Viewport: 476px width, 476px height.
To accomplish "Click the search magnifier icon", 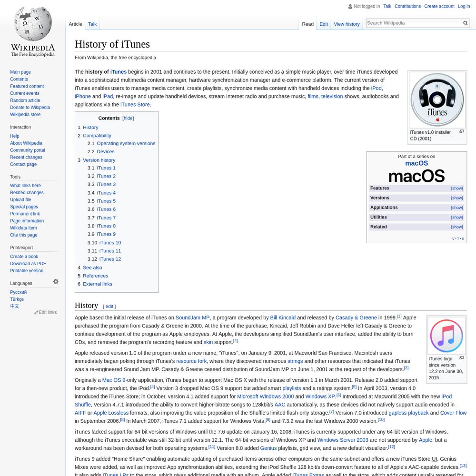I will [x=465, y=23].
